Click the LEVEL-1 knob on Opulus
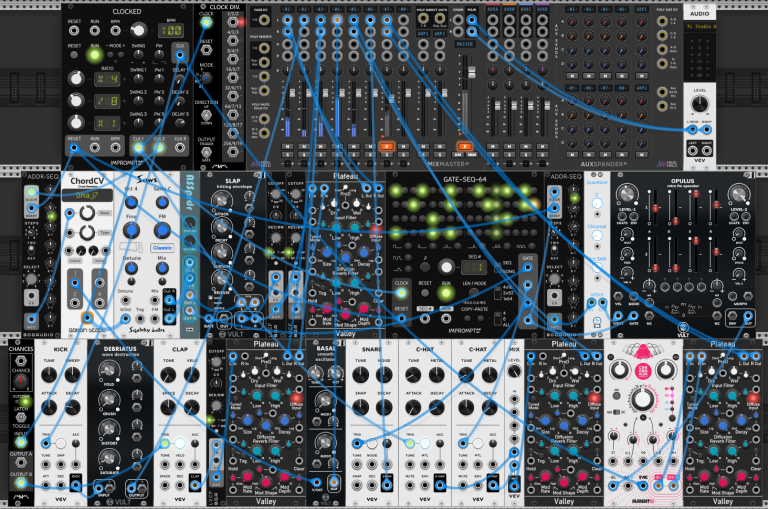 click(627, 195)
